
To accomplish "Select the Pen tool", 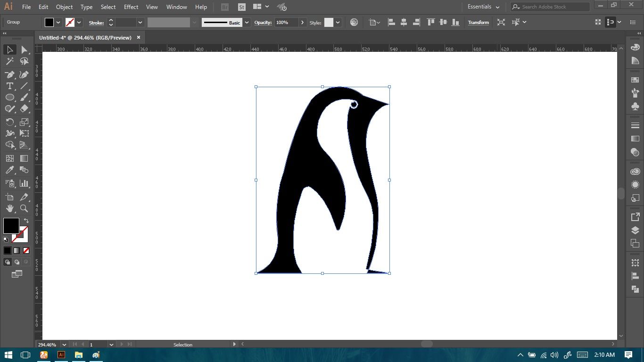I will (x=9, y=74).
